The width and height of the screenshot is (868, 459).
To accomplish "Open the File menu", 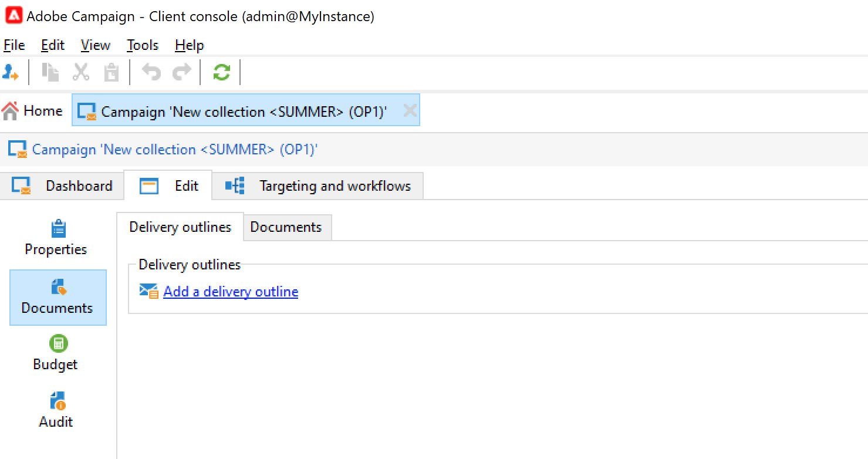I will pos(14,45).
